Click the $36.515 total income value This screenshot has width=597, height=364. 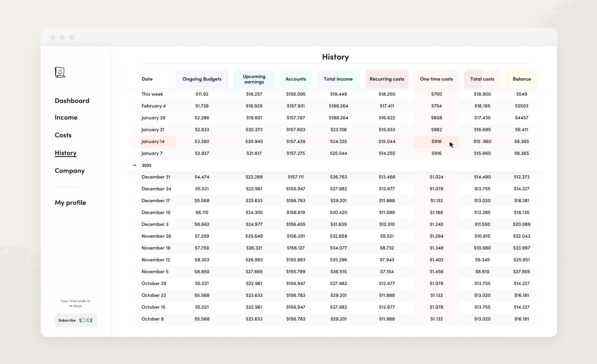[x=338, y=272]
